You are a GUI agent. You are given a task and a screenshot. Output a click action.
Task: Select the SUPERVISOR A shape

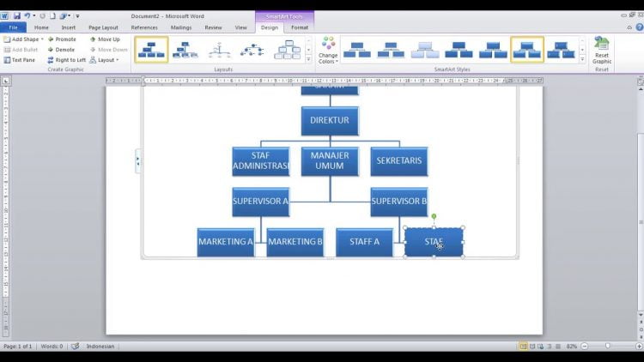click(261, 202)
